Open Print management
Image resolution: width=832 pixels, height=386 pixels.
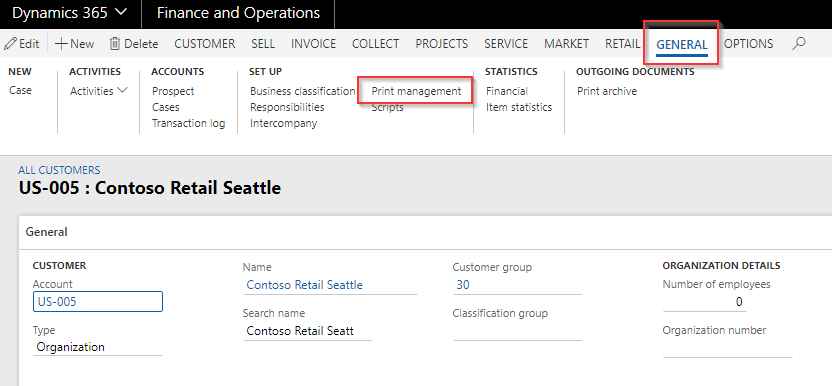(x=416, y=91)
